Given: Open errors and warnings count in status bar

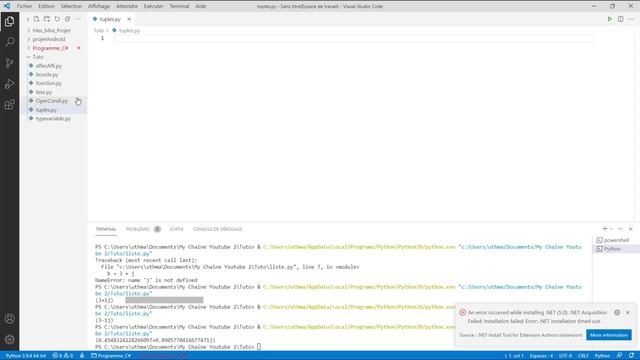Looking at the screenshot, I should [x=62, y=356].
